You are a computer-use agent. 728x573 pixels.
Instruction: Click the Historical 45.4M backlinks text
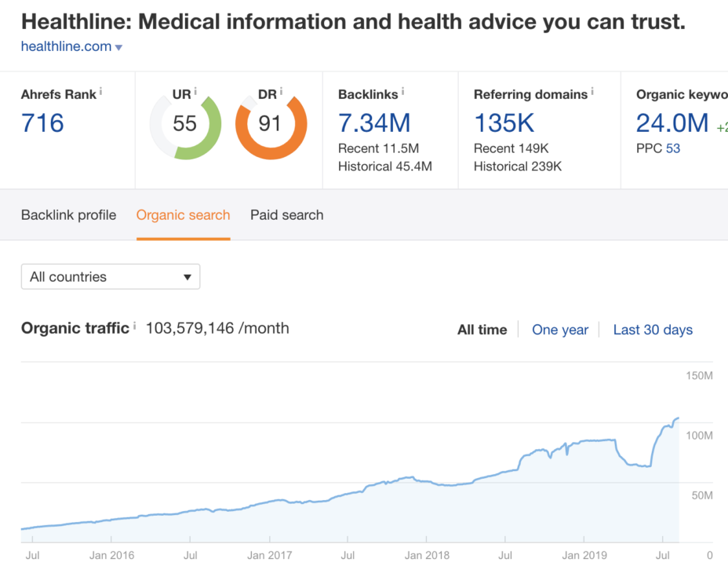pyautogui.click(x=385, y=166)
